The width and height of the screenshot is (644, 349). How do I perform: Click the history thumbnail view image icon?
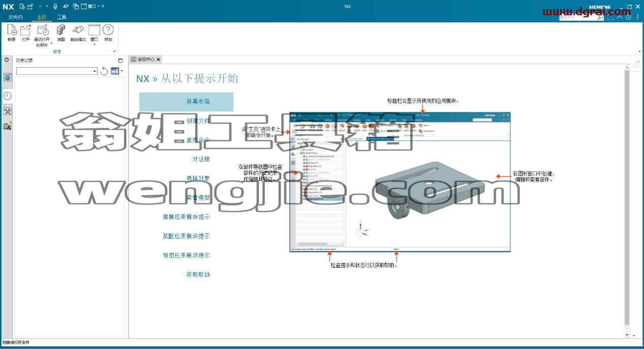coord(115,71)
